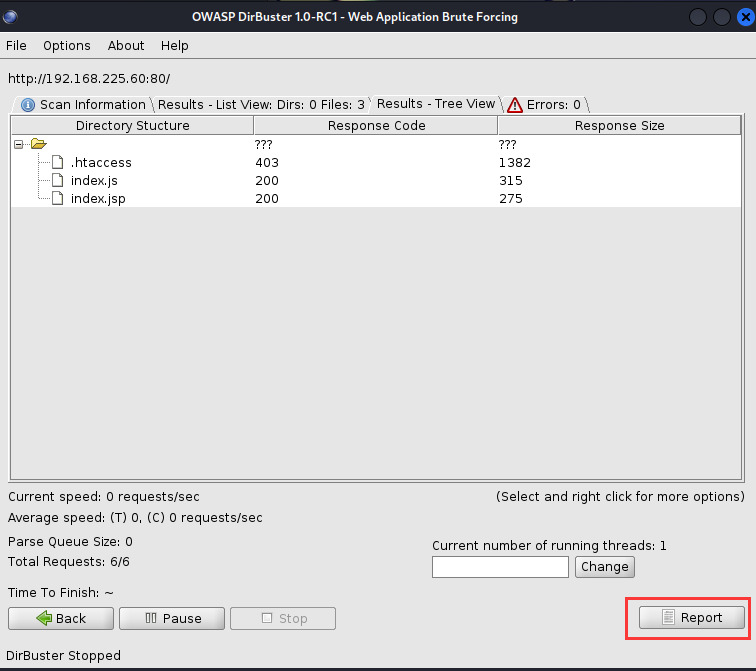
Task: Select the Results - Tree View tab
Action: pos(435,104)
